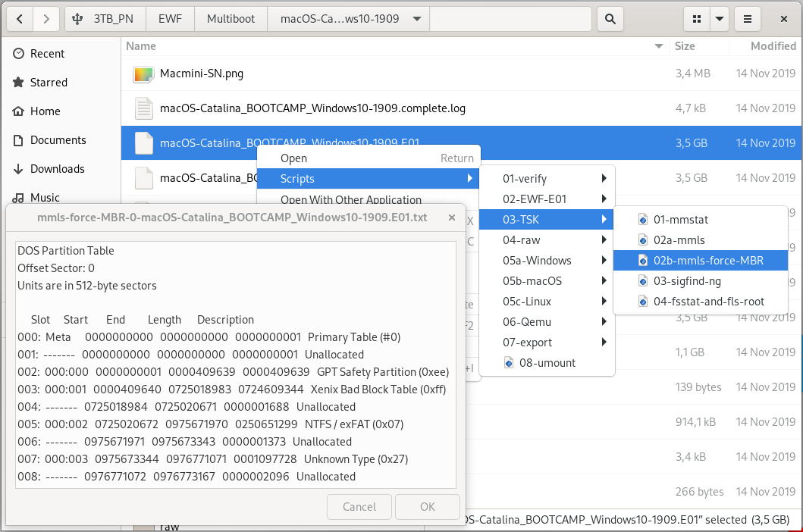803x532 pixels.
Task: Expand the 04-raw submenu
Action: [x=547, y=240]
